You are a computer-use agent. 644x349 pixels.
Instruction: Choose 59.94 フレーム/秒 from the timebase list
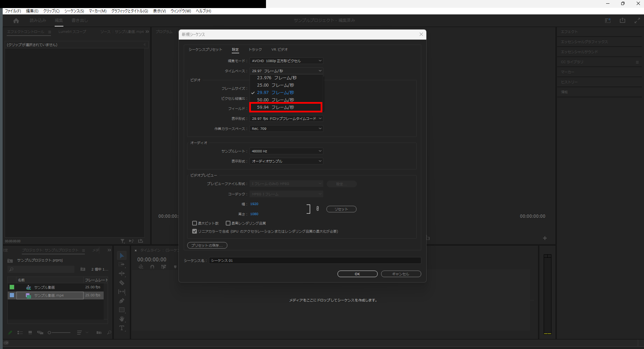[x=286, y=107]
